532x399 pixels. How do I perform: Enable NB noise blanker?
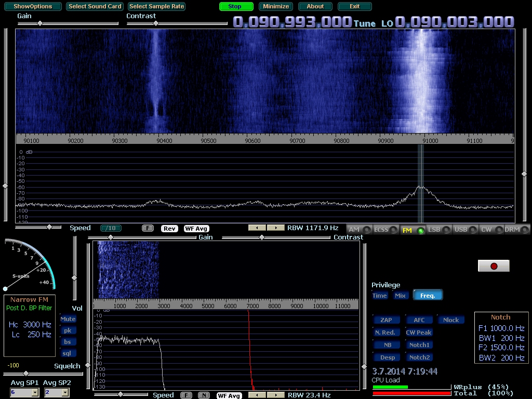coord(388,345)
